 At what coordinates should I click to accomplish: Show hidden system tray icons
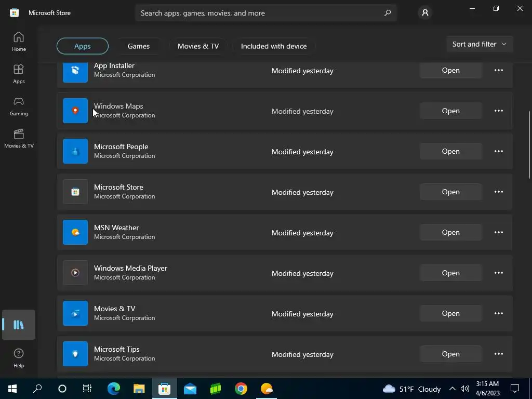pyautogui.click(x=453, y=389)
